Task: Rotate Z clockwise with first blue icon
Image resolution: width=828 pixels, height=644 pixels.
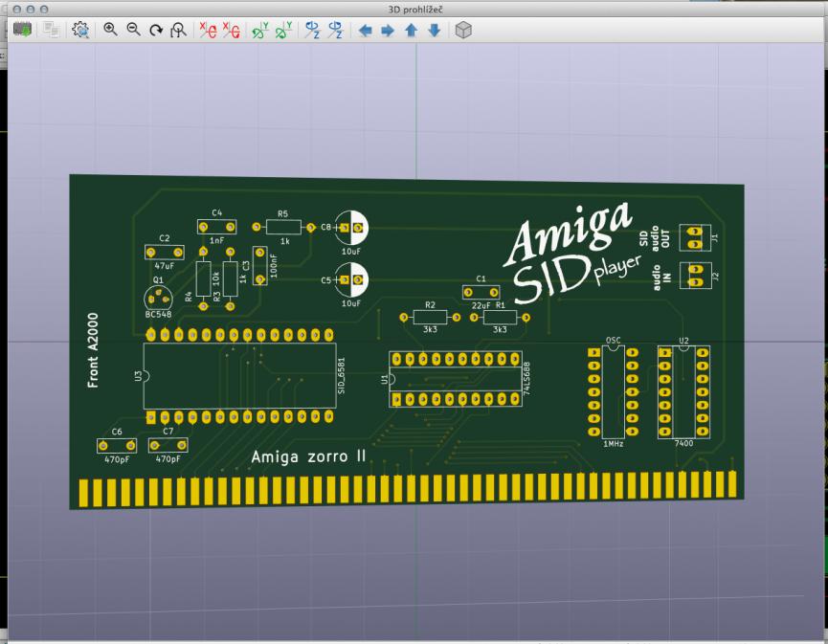Action: 312,31
